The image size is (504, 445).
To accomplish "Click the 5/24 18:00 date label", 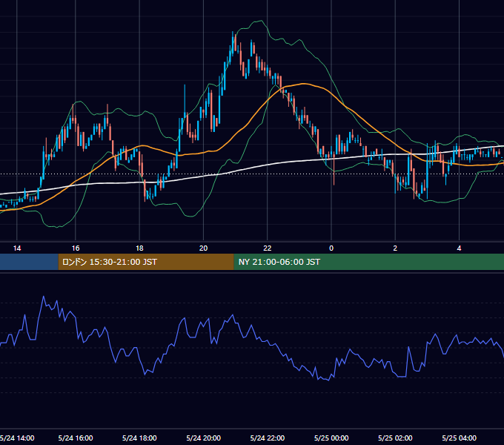I will pyautogui.click(x=139, y=438).
